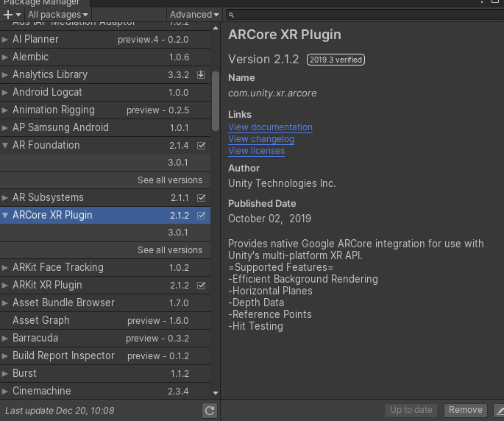Click the pencil edit icon beside Remove
The width and height of the screenshot is (504, 421).
click(500, 411)
